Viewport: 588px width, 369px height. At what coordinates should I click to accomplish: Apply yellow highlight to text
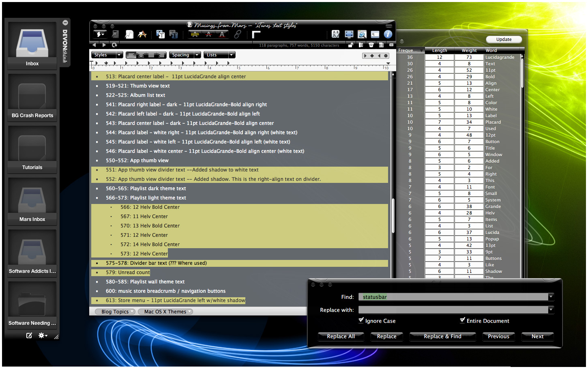tap(195, 34)
